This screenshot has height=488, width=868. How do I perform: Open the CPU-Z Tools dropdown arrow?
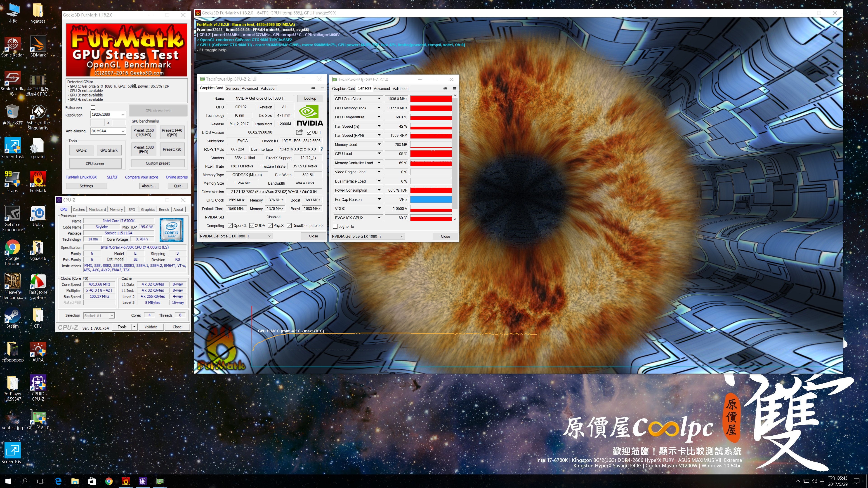tap(134, 327)
